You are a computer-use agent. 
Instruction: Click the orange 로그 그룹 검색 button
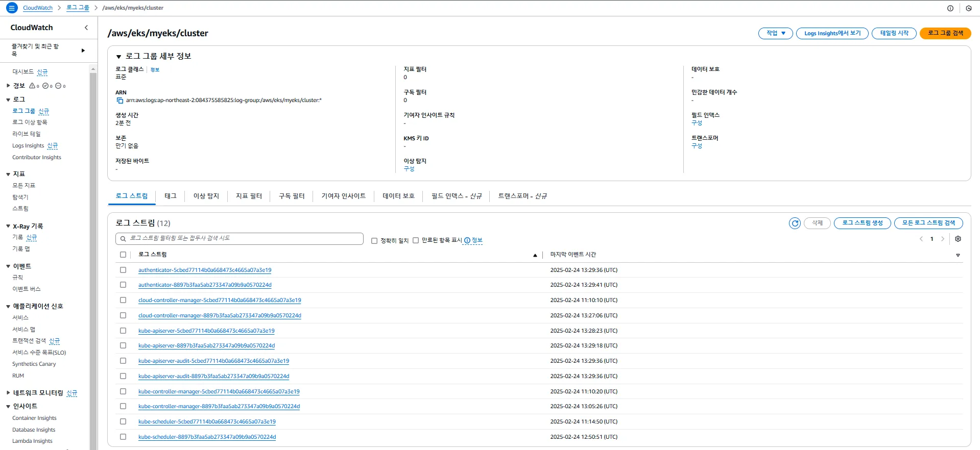(x=945, y=33)
